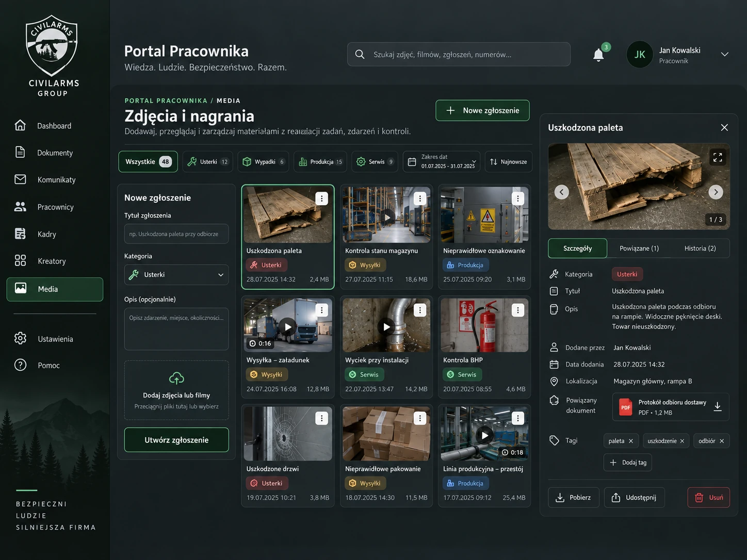Open the Dokumenty page in sidebar
This screenshot has width=747, height=560.
click(x=55, y=153)
